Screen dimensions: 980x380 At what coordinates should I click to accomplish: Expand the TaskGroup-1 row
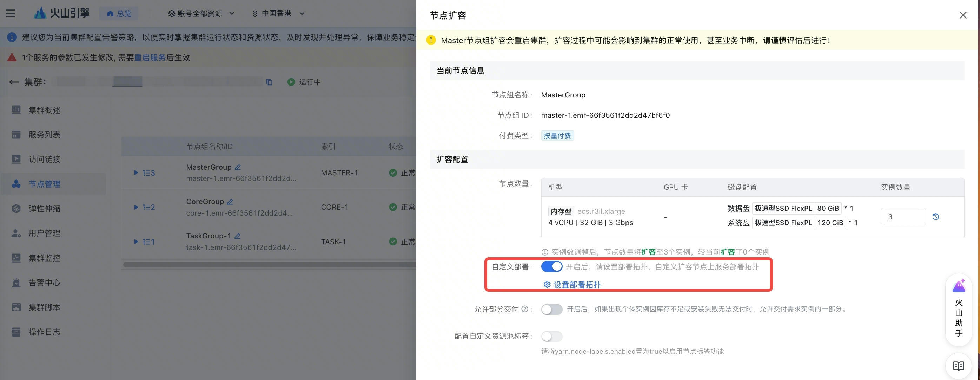pos(136,242)
